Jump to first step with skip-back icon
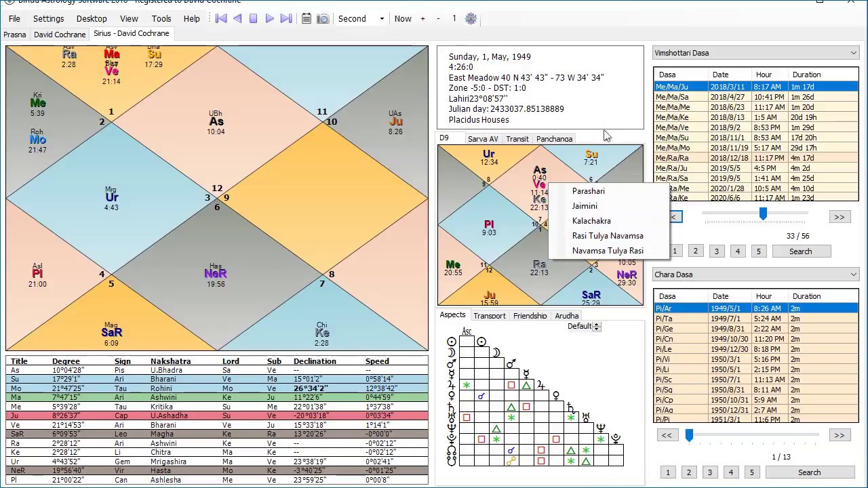868x488 pixels. (221, 18)
